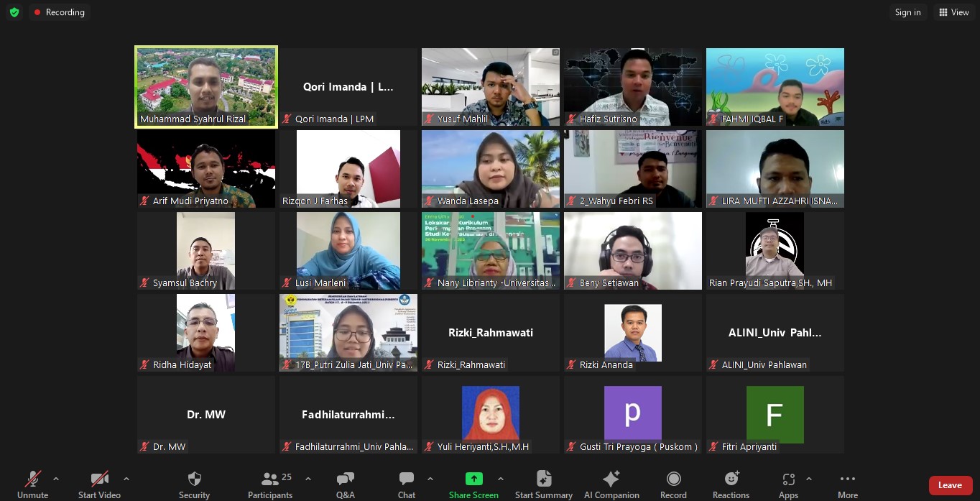Screen dimensions: 980x501
Task: Expand audio options arrow beside Unmute
Action: 56,479
